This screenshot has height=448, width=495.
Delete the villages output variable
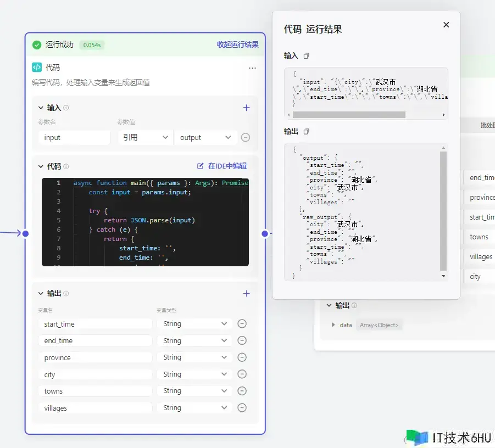[242, 408]
